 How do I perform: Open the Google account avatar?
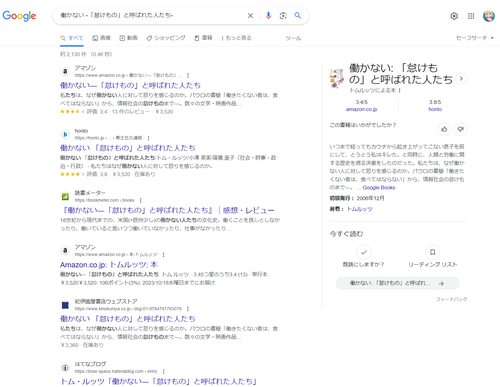point(489,16)
